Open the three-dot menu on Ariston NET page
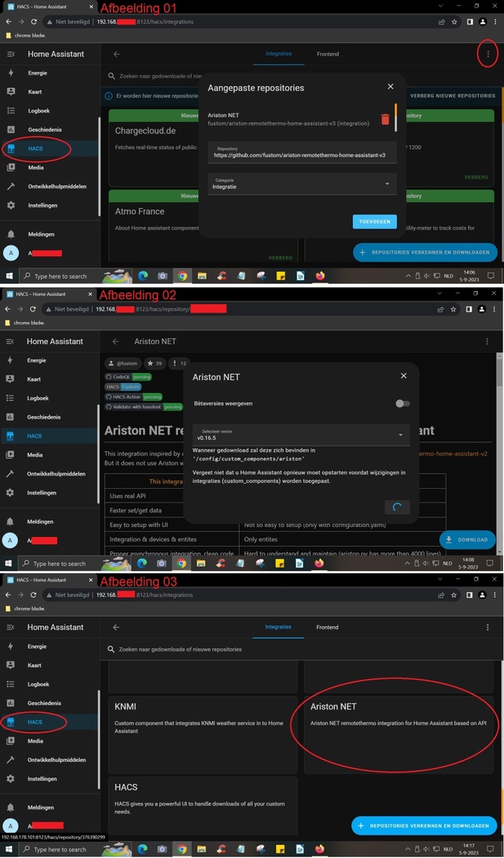This screenshot has height=858, width=504. coord(487,342)
